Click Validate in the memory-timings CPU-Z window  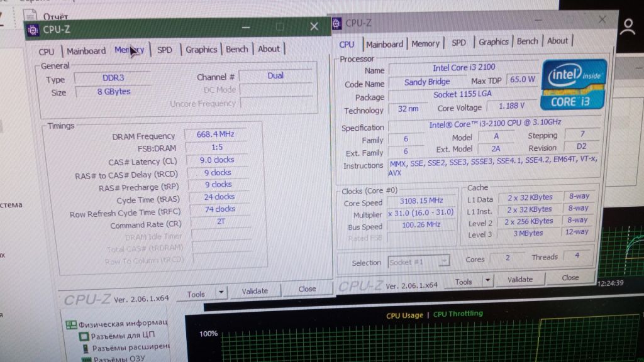coord(255,290)
